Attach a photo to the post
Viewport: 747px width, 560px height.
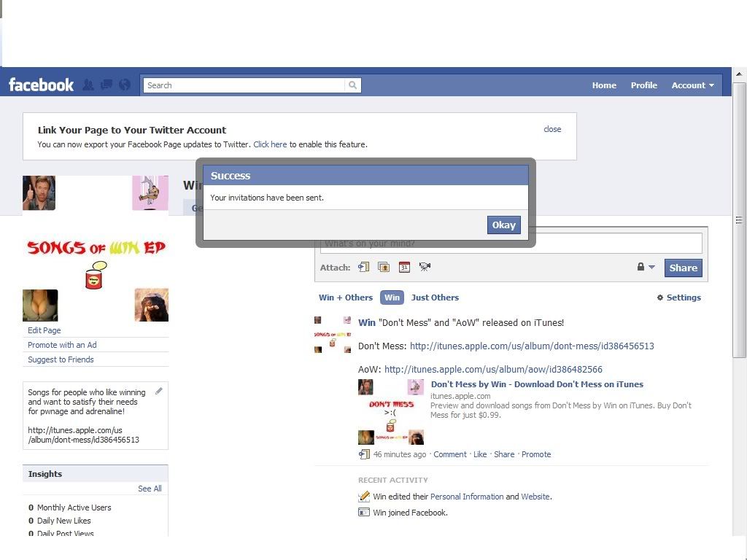click(x=384, y=268)
